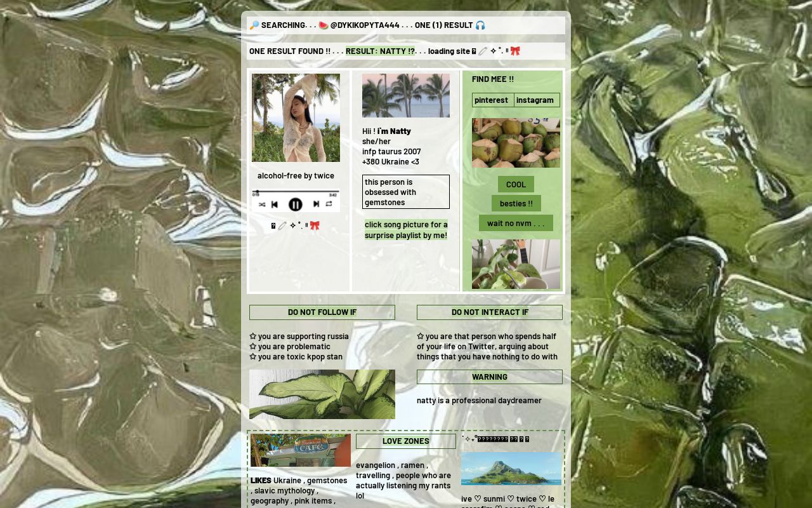
Task: Skip to previous track in player
Action: click(x=275, y=204)
